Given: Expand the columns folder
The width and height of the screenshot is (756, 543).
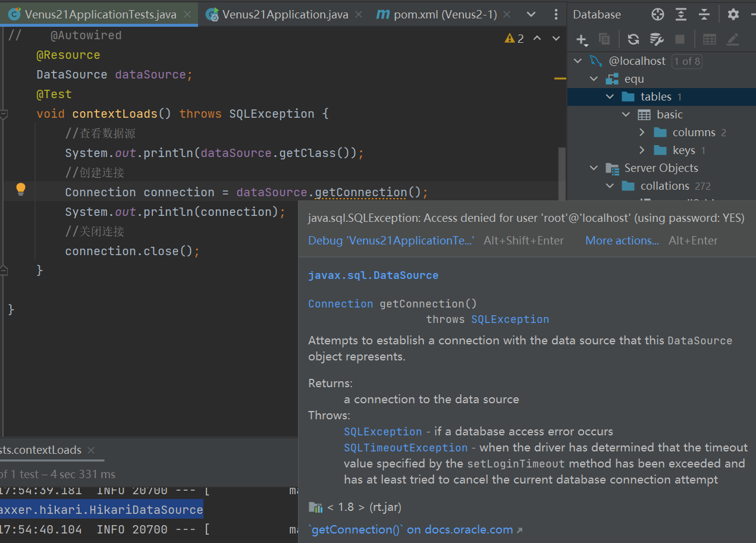Looking at the screenshot, I should (642, 132).
